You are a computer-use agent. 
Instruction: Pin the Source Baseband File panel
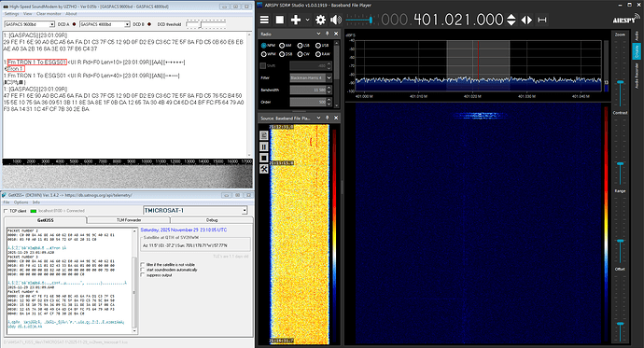(328, 118)
